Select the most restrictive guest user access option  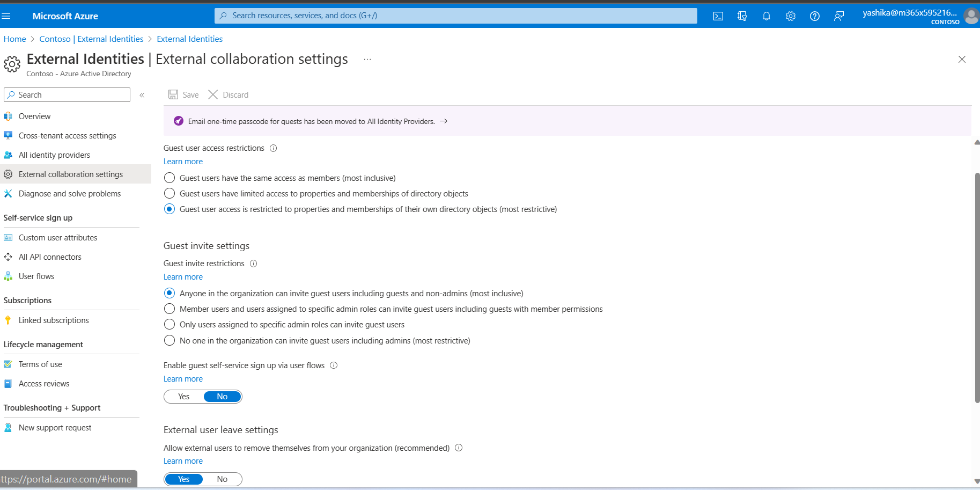(x=170, y=209)
